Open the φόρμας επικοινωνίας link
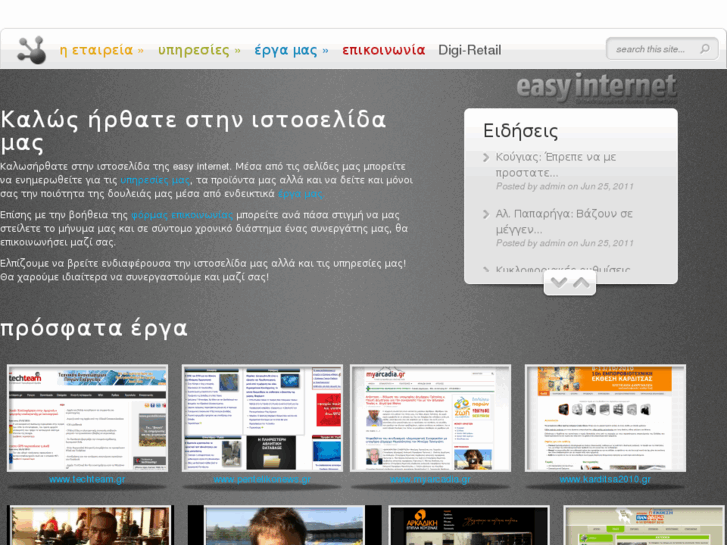This screenshot has width=727, height=545. point(182,215)
